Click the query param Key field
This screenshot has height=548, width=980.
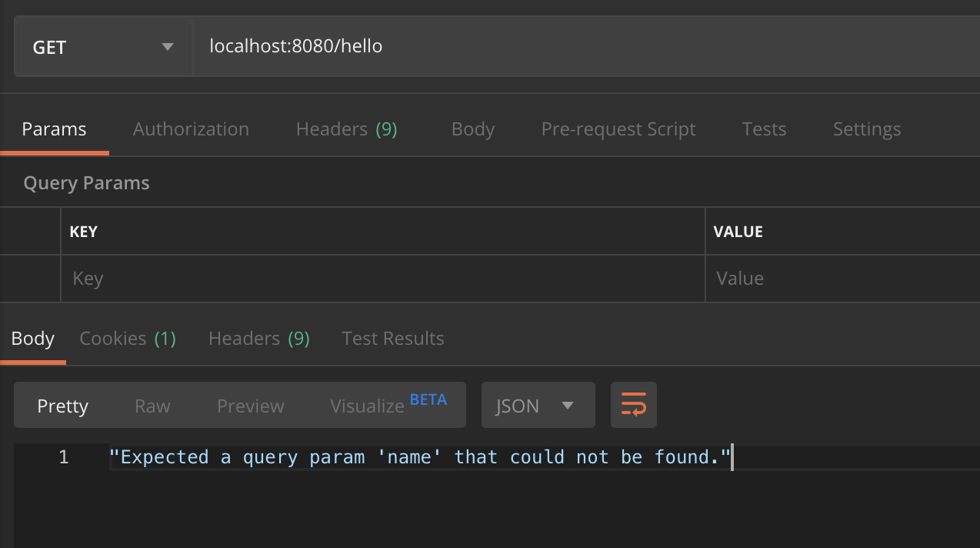click(x=382, y=279)
